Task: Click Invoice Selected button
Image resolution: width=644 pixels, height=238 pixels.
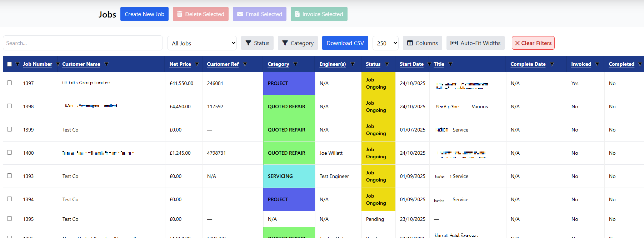Action: tap(319, 14)
